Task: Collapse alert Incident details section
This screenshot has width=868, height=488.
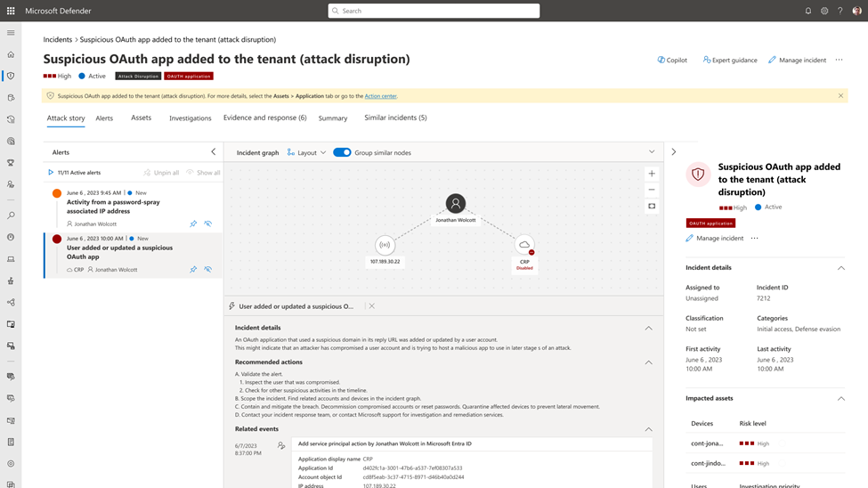Action: (x=648, y=328)
